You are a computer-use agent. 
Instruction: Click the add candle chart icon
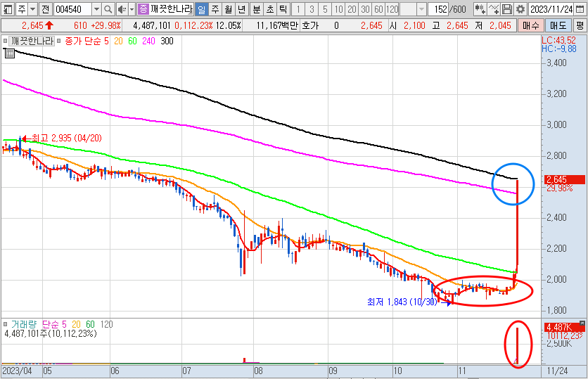pyautogui.click(x=480, y=9)
